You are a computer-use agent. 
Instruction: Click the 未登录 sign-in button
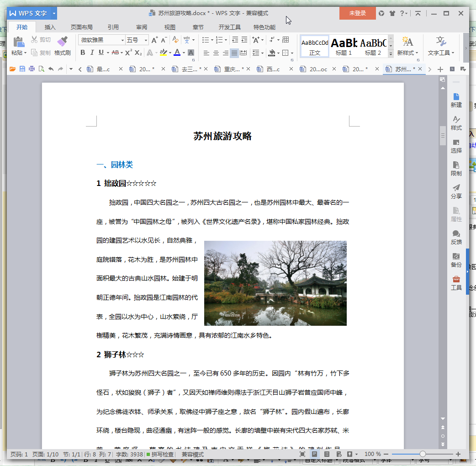click(358, 13)
